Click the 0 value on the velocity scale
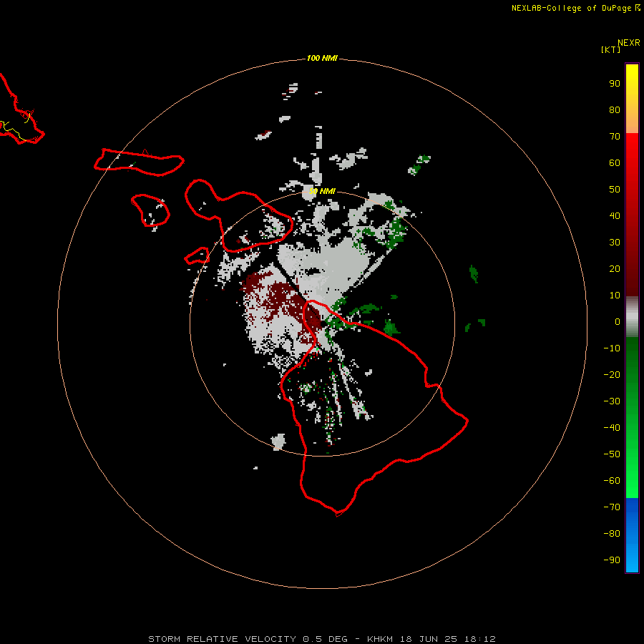Screen dimensions: 644x644 618,322
